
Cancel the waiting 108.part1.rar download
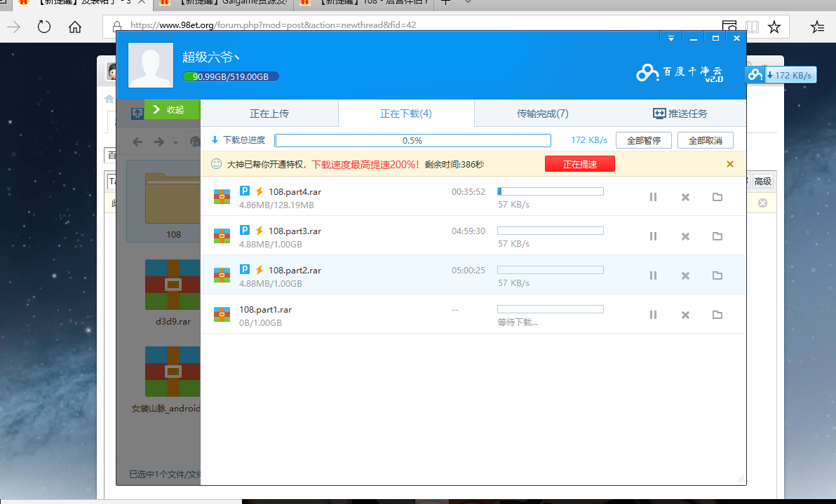click(x=686, y=315)
